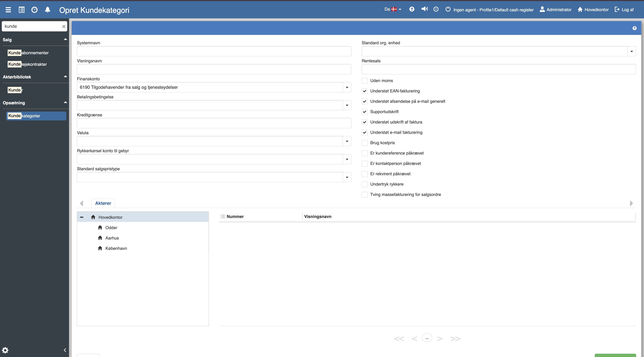This screenshot has height=357, width=644.
Task: Open the Finanskonto dropdown
Action: click(x=347, y=87)
